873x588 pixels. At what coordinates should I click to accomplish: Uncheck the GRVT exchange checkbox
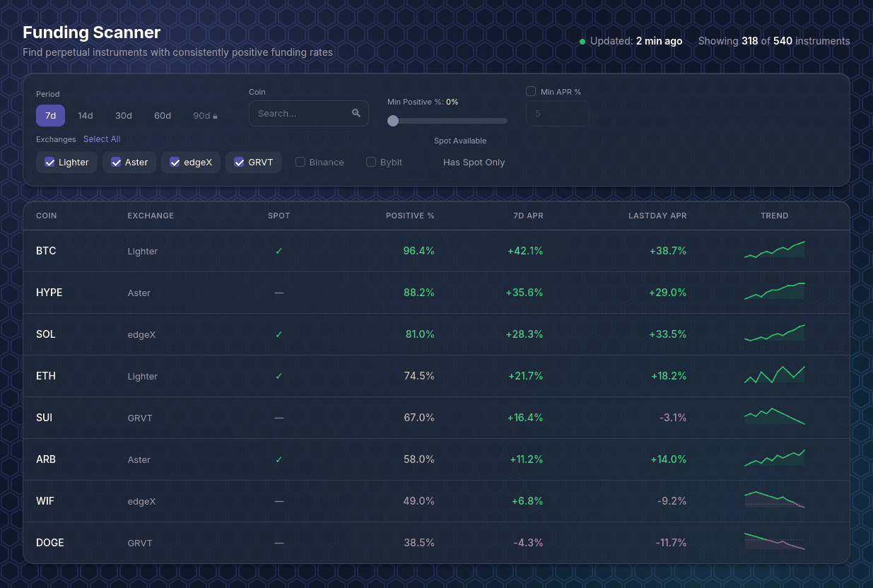(x=239, y=162)
